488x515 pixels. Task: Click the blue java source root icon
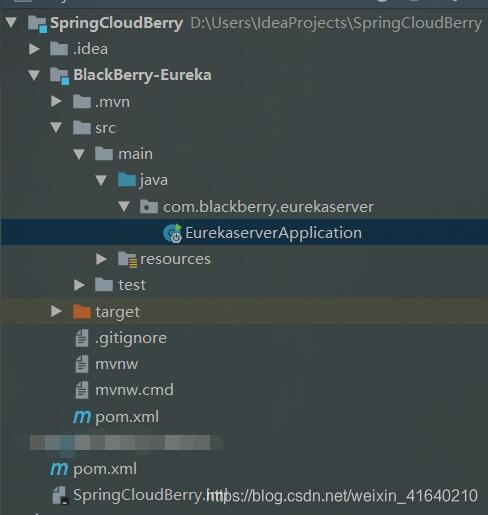pos(127,180)
